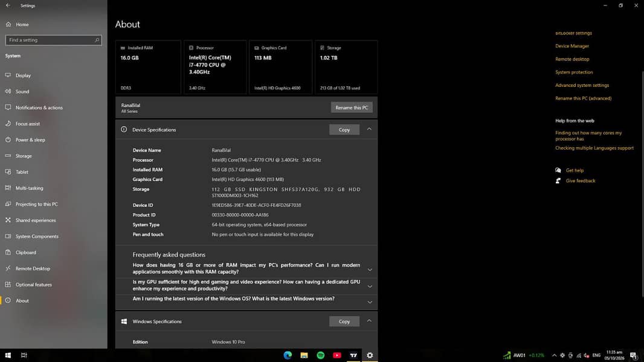Click the Get help link

[x=575, y=170]
